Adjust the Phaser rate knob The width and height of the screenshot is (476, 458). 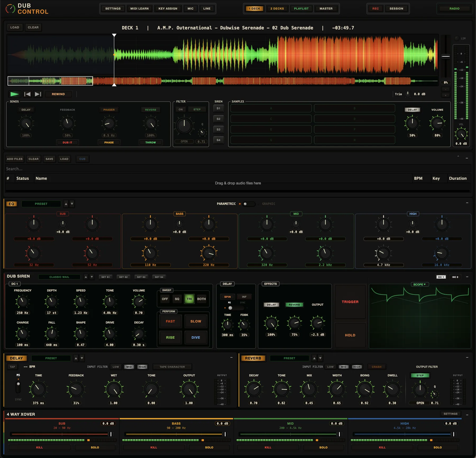click(109, 123)
